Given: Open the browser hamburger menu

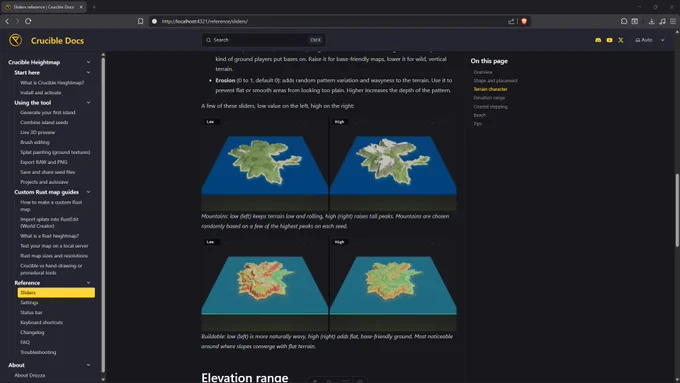Looking at the screenshot, I should [673, 21].
